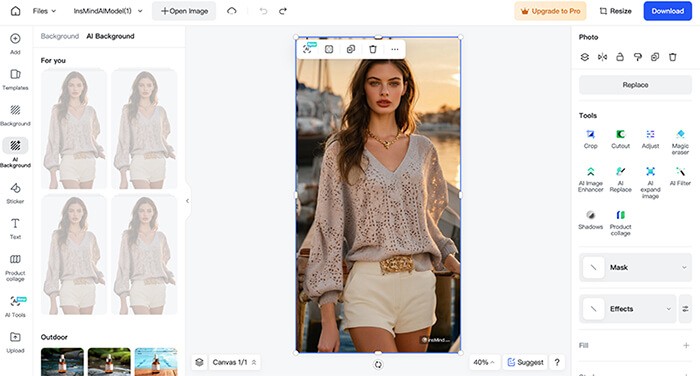This screenshot has width=700, height=376.
Task: Open the layers icon at canvas bottom
Action: pyautogui.click(x=200, y=362)
